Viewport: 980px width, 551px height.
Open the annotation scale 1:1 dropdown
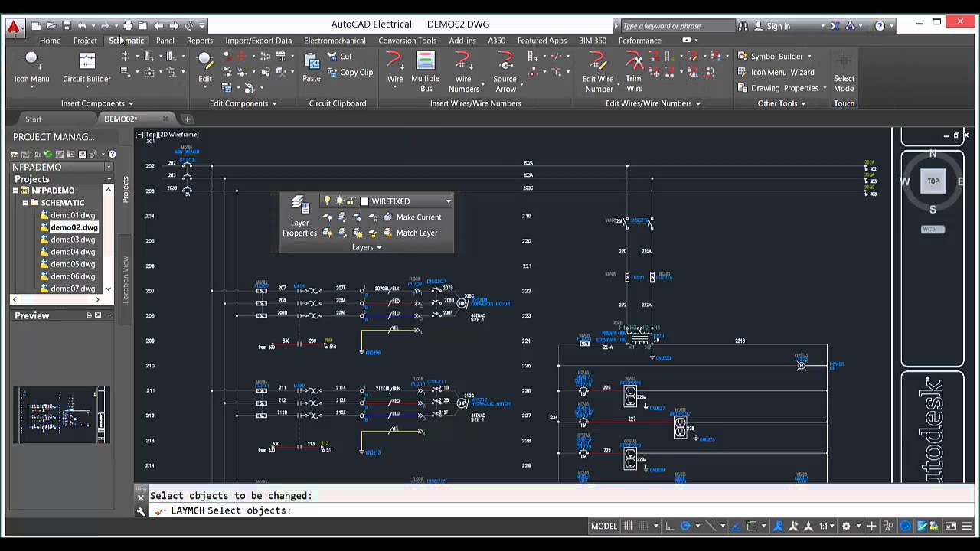point(827,526)
